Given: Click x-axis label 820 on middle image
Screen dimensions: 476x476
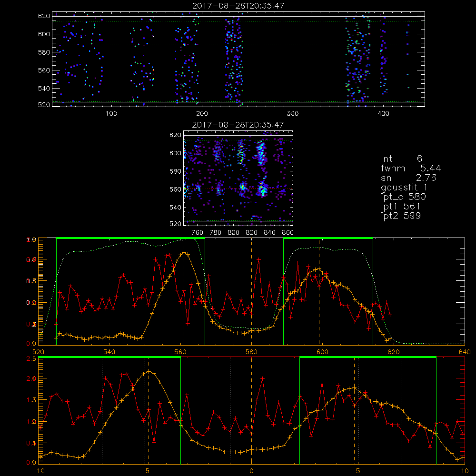Looking at the screenshot, I should [252, 233].
